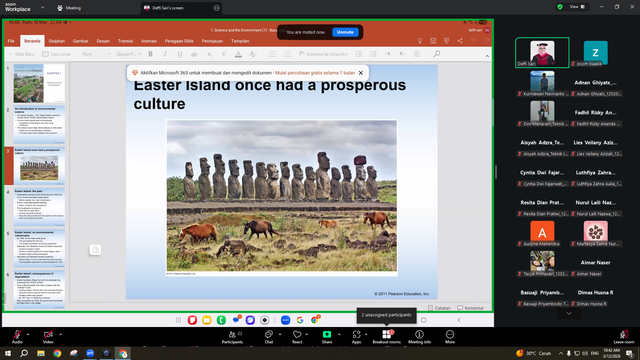The width and height of the screenshot is (640, 360).
Task: Toggle the Komentar comments pane
Action: click(471, 308)
